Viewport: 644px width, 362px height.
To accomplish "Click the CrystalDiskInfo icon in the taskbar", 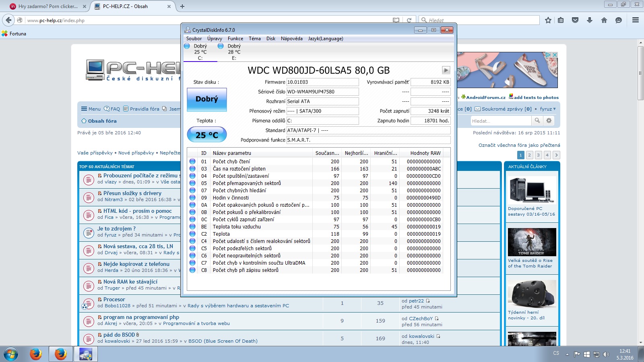I will click(86, 354).
